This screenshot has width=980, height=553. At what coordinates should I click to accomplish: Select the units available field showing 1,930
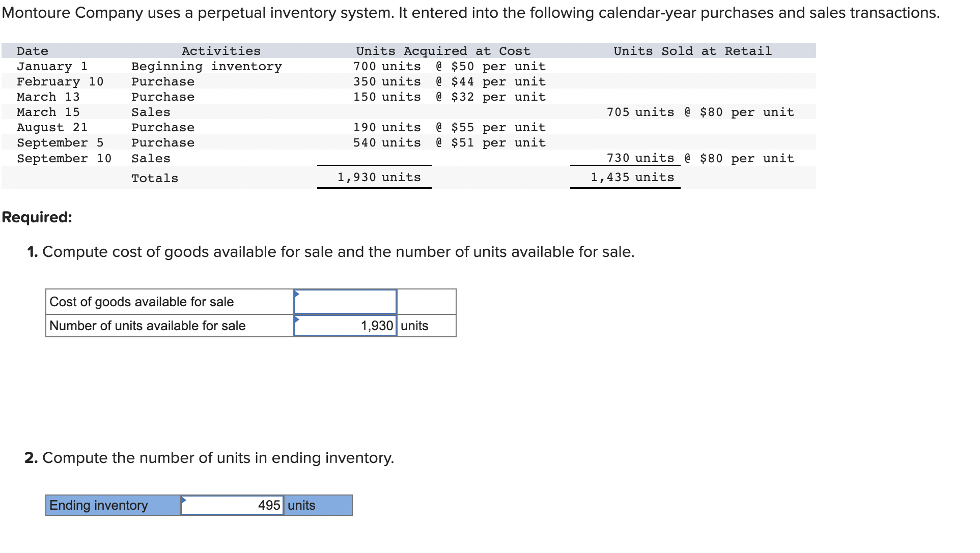[x=345, y=326]
